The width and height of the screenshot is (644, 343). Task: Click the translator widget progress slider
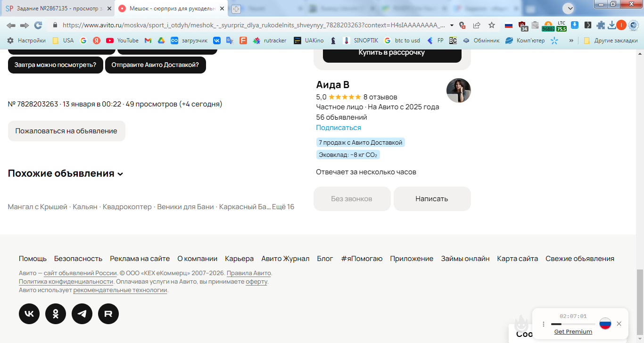[x=573, y=324]
